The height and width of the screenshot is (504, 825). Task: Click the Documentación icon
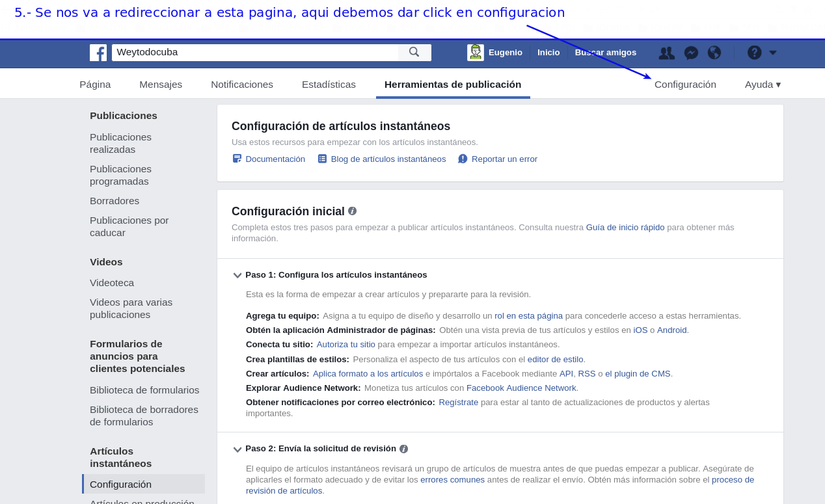pos(237,159)
